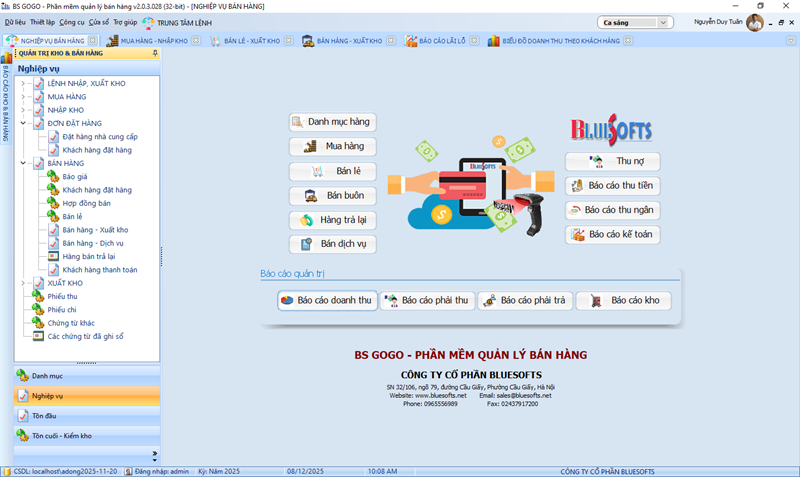800x477 pixels.
Task: Expand the Xuất kho tree node
Action: pos(23,283)
